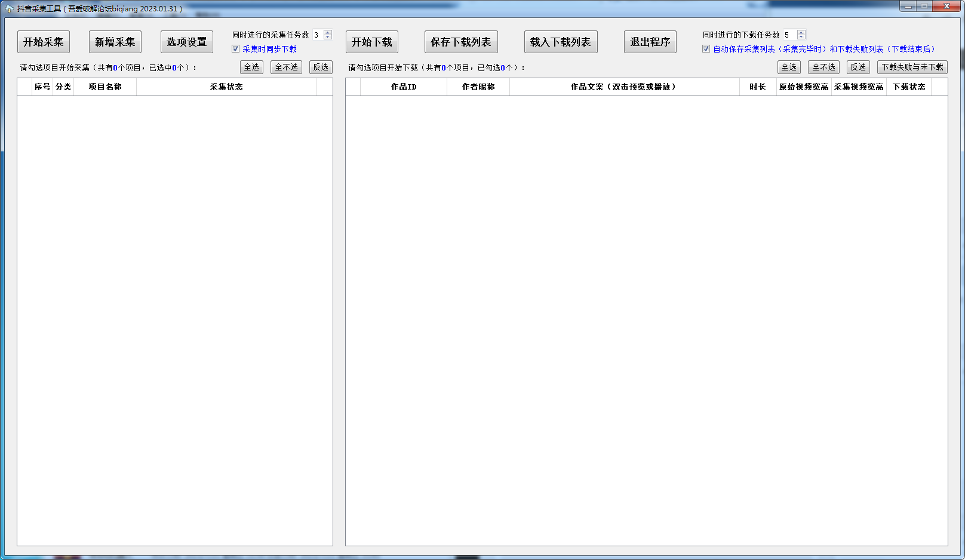Viewport: 965px width, 560px height.
Task: Start downloading with 开始下载
Action: [371, 42]
